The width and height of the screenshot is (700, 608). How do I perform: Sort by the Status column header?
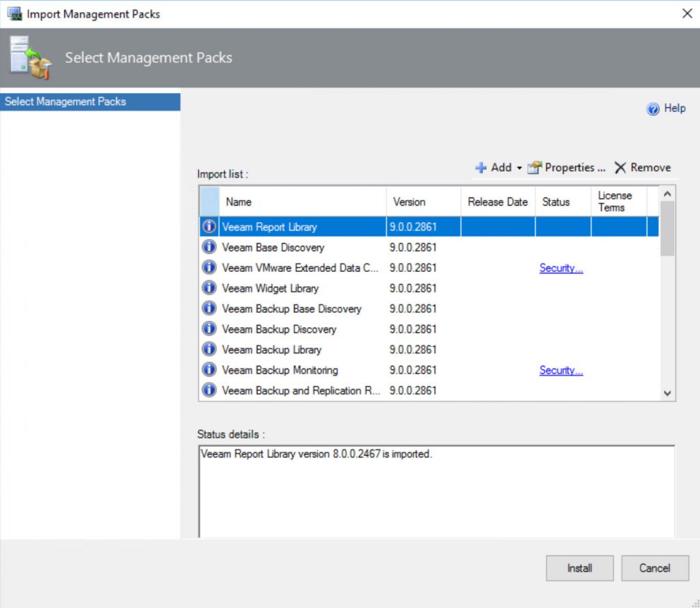coord(563,202)
